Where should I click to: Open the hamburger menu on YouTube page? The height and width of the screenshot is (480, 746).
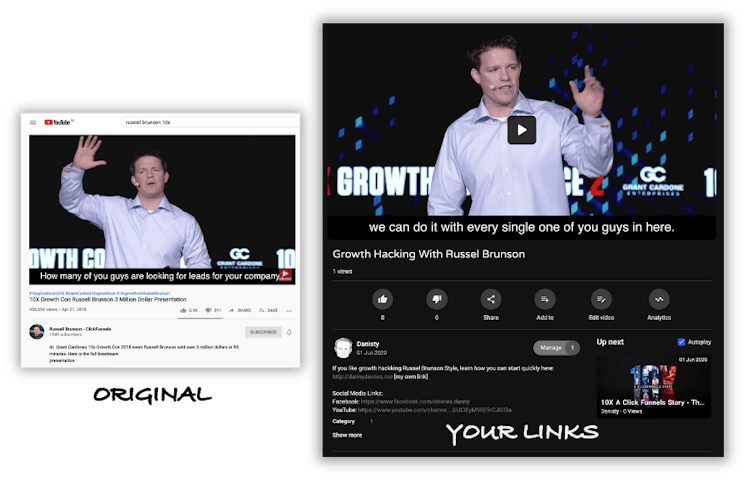pyautogui.click(x=33, y=122)
